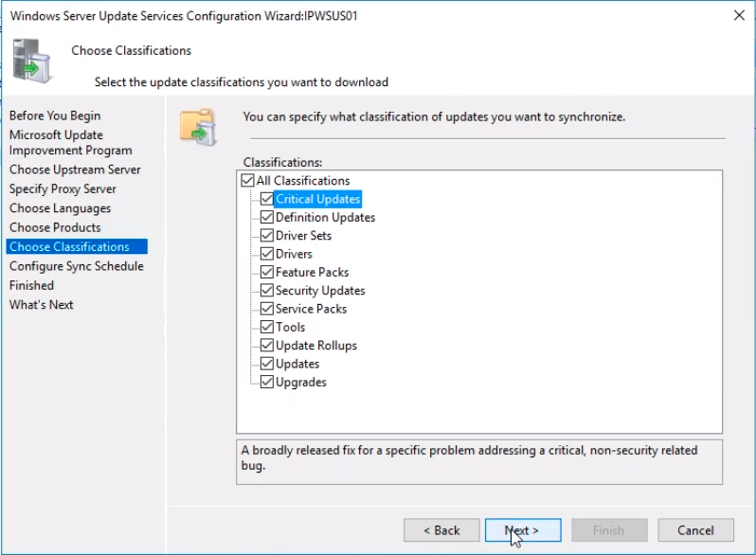Viewport: 756px width, 555px height.
Task: Close the WSUS wizard window
Action: [x=739, y=15]
